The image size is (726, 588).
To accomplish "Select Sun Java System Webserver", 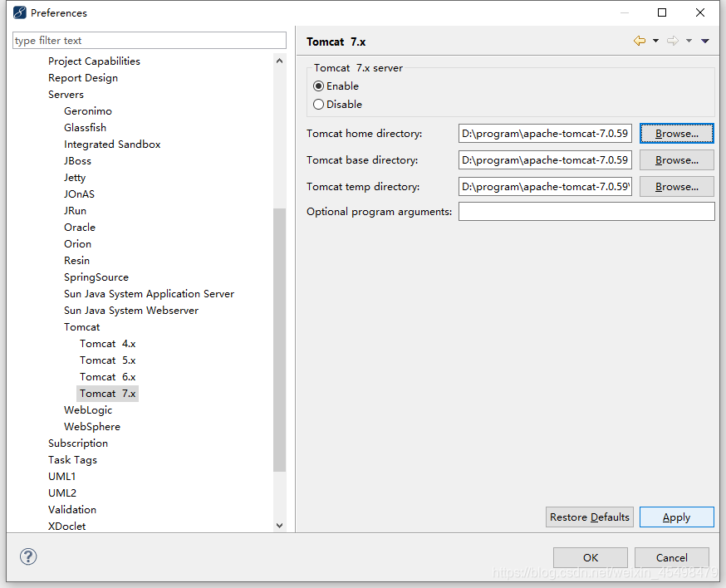I will point(131,311).
